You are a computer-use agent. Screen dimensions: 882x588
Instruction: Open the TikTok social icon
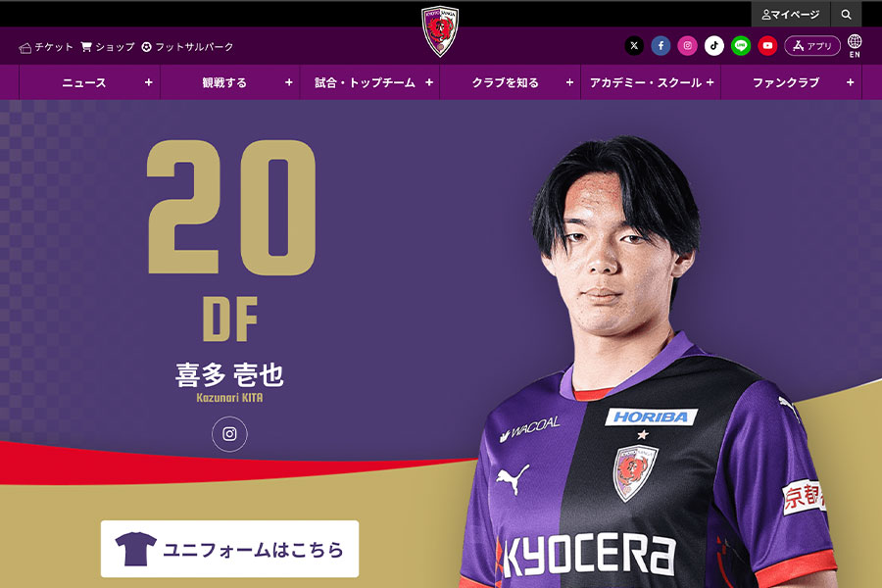tap(714, 46)
